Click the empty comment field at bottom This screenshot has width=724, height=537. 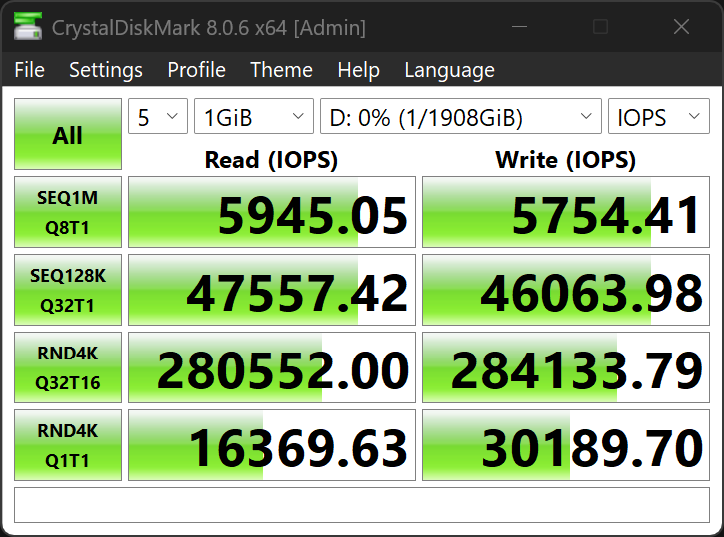coord(362,505)
